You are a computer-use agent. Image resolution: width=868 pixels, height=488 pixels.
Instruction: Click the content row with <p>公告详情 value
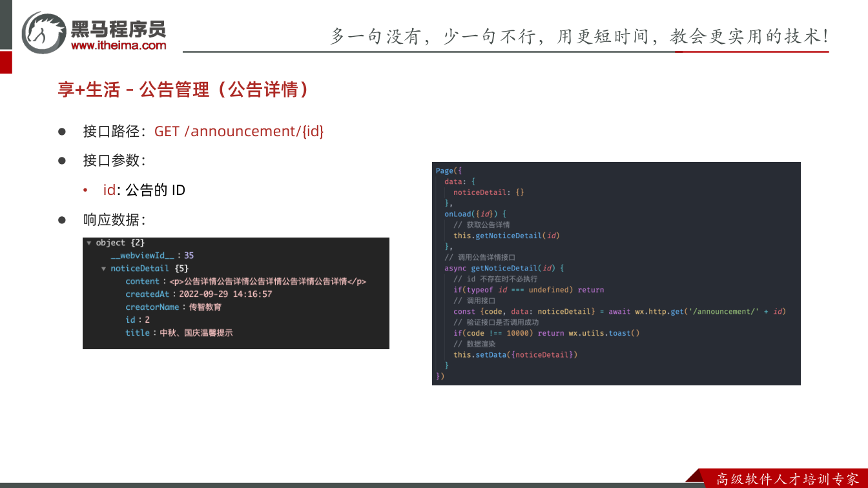(246, 281)
